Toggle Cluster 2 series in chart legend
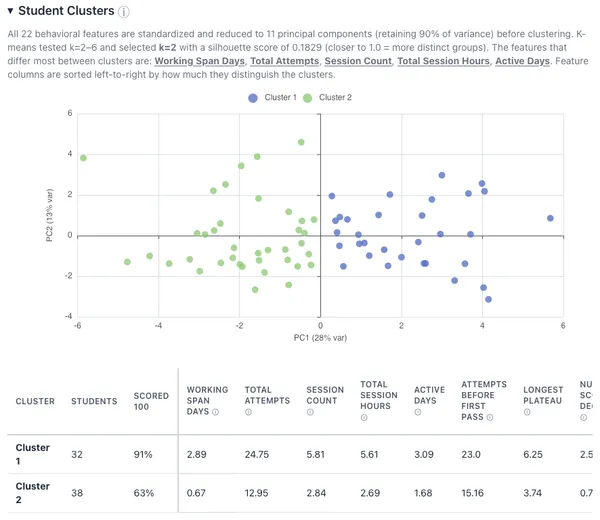 pos(327,98)
